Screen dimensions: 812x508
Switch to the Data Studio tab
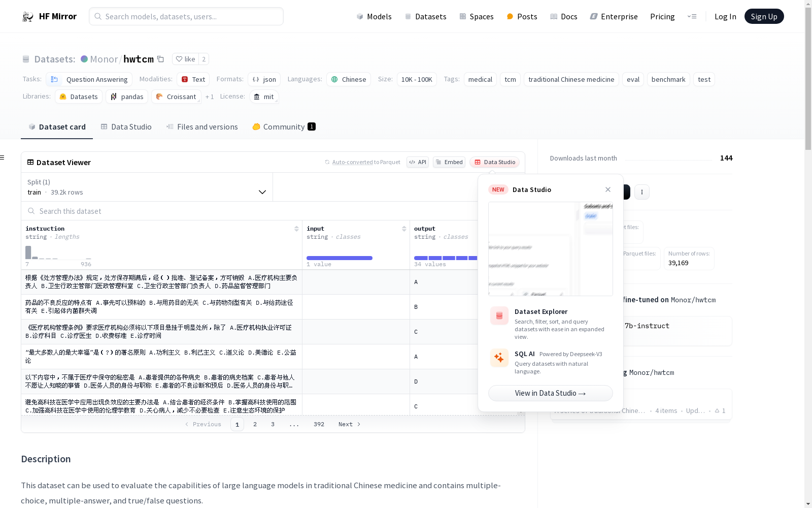[126, 126]
